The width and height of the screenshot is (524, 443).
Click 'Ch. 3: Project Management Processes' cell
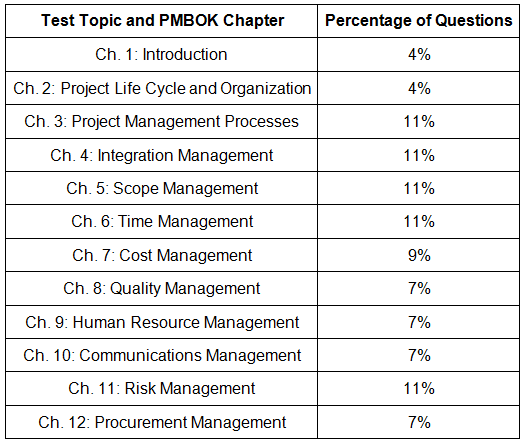(161, 122)
